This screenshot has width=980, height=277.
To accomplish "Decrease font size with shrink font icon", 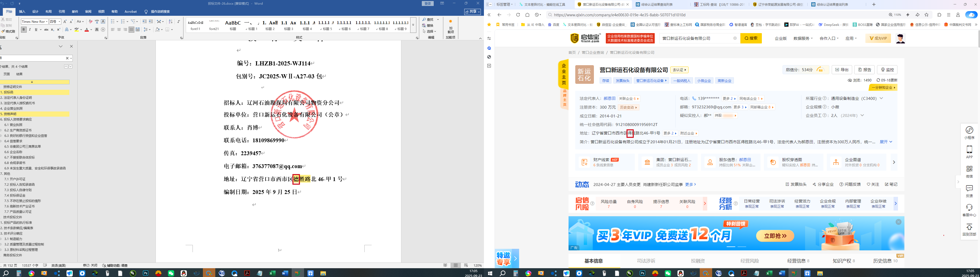I will [71, 22].
